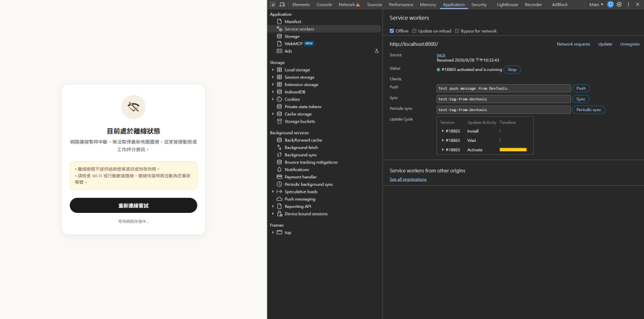
Task: Click the blue extension icon beside Main
Action: tap(611, 4)
